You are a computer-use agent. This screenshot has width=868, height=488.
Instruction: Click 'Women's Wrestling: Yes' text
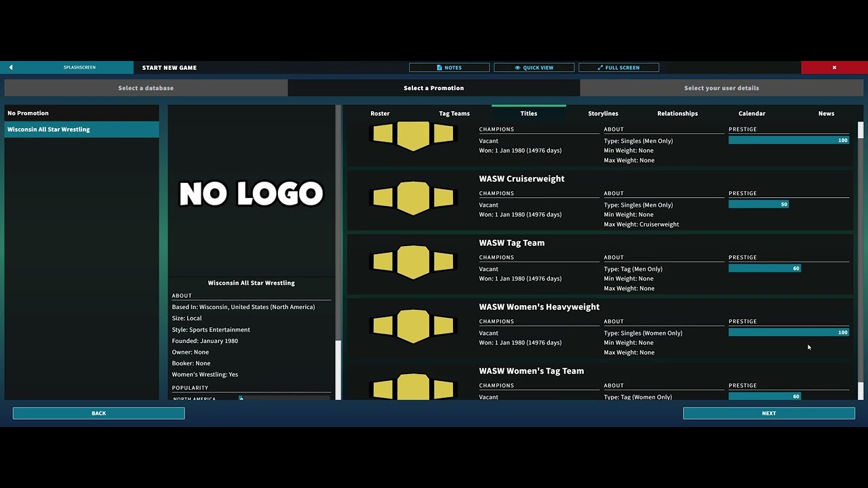(205, 374)
